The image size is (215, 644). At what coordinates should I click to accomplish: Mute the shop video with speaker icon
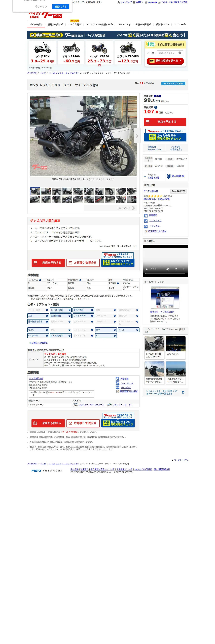point(168,269)
